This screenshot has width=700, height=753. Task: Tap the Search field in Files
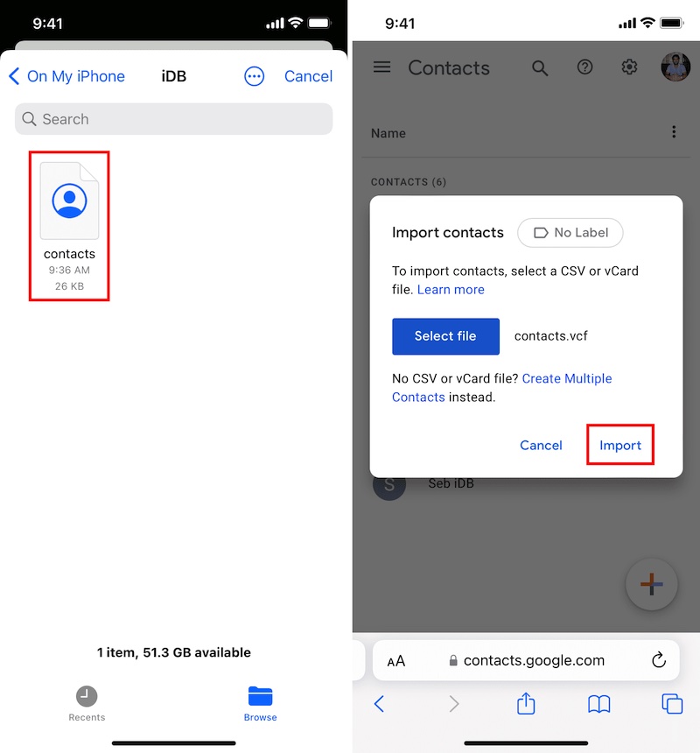[173, 119]
